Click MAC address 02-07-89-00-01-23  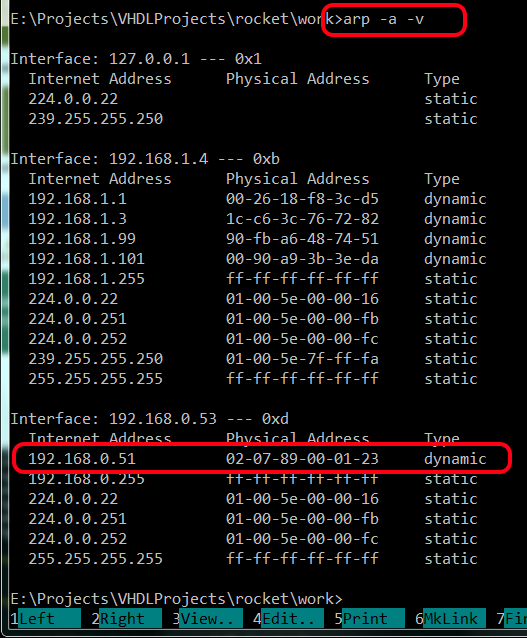(302, 459)
